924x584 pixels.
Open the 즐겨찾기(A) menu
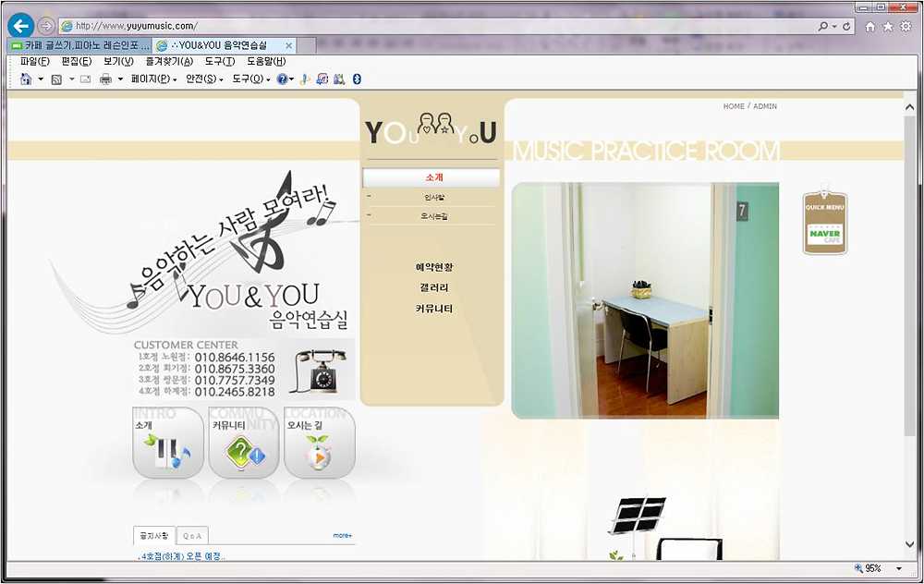coord(169,61)
